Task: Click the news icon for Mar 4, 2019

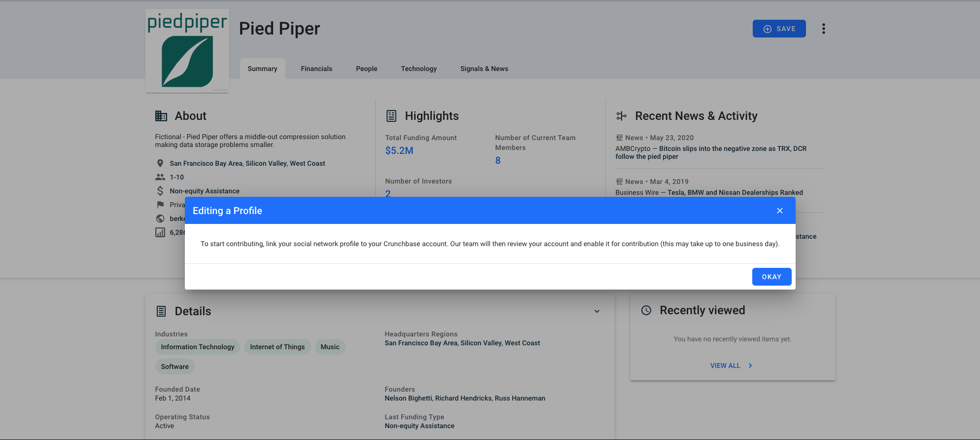Action: [620, 182]
